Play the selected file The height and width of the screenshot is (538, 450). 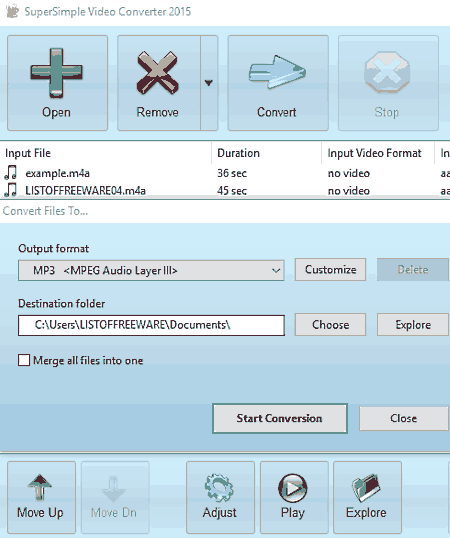point(294,497)
